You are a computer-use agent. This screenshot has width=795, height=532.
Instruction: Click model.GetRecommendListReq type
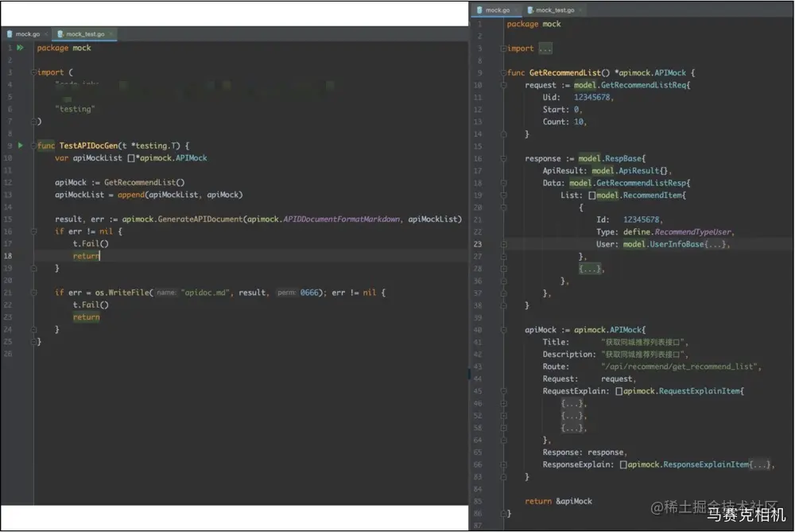(x=630, y=85)
